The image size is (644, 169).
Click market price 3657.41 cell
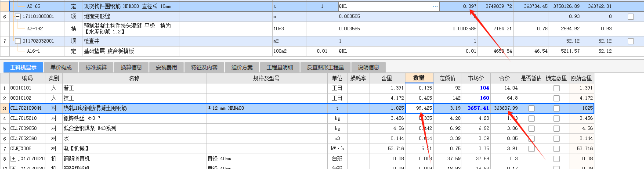(x=476, y=108)
